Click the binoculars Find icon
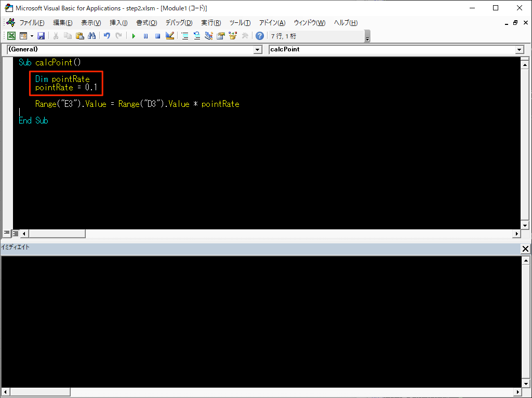Screen dimensions: 532x398 (92, 36)
